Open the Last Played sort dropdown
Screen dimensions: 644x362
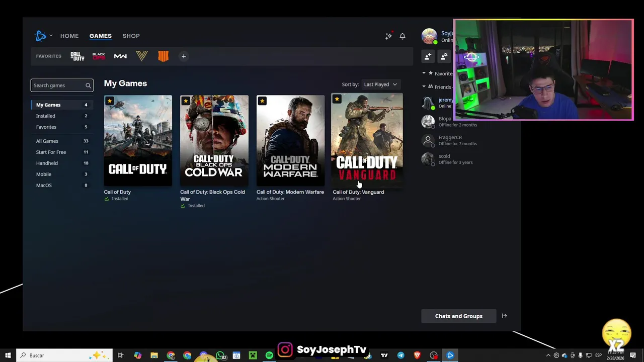click(380, 84)
